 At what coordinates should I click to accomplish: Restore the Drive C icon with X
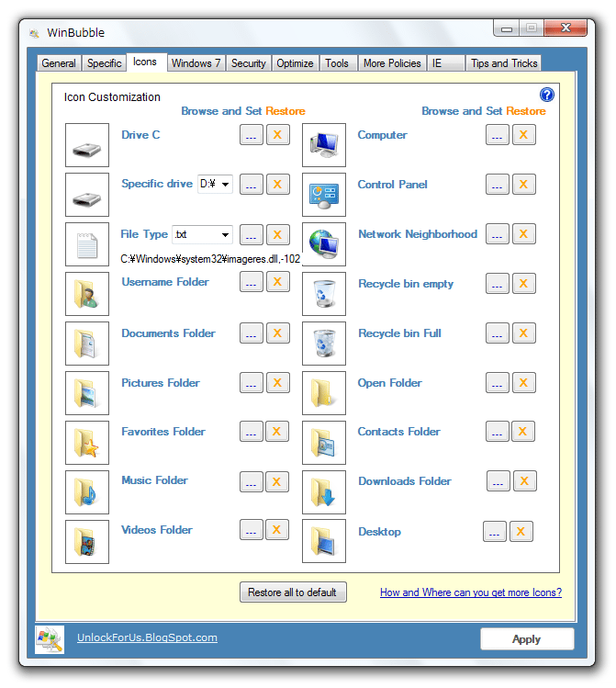(x=277, y=134)
